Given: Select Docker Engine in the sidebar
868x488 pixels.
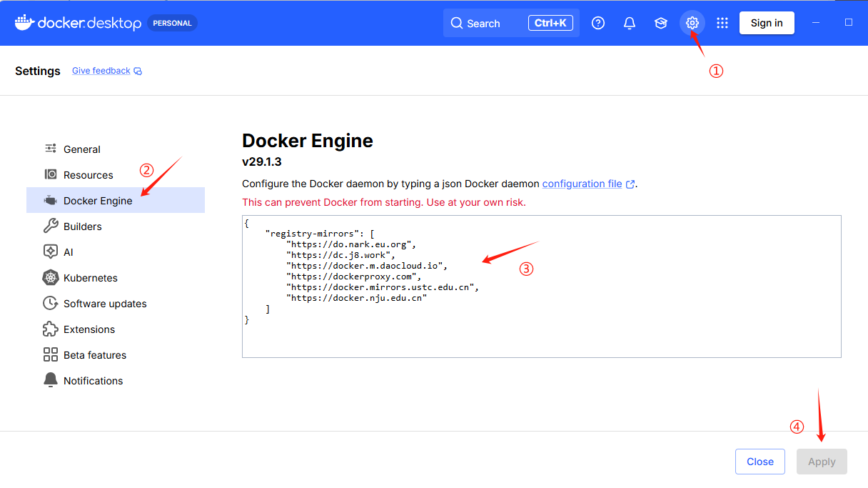Looking at the screenshot, I should (x=116, y=200).
